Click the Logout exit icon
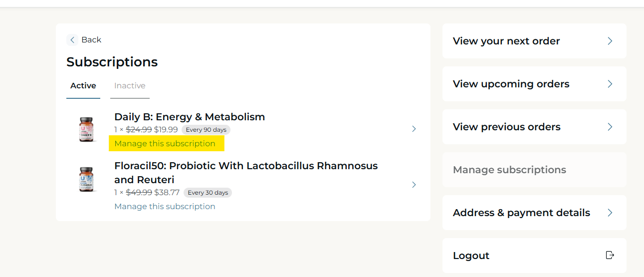The height and width of the screenshot is (277, 644). (610, 255)
